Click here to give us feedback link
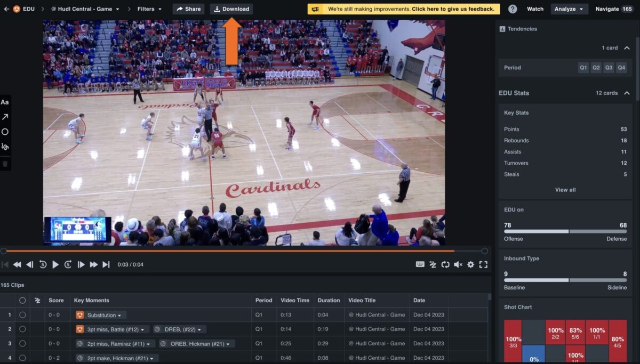Image resolution: width=640 pixels, height=364 pixels. coord(453,9)
